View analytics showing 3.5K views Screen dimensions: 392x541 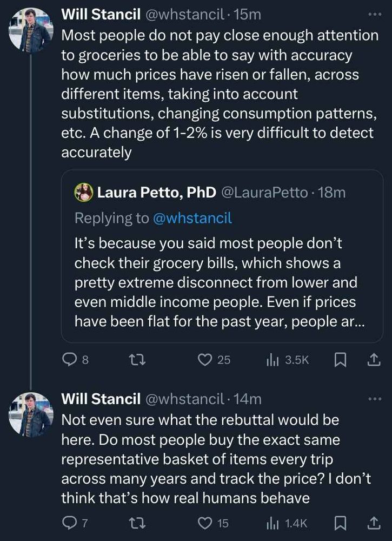point(288,360)
